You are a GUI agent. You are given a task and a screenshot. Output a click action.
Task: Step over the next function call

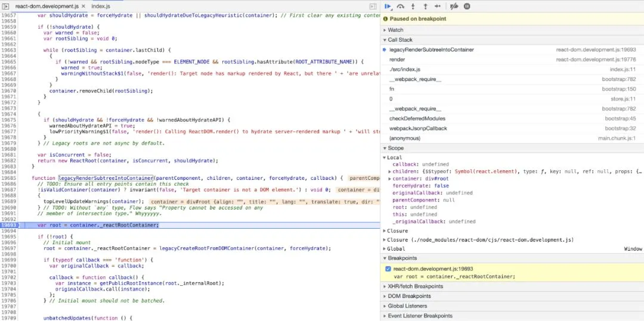401,6
